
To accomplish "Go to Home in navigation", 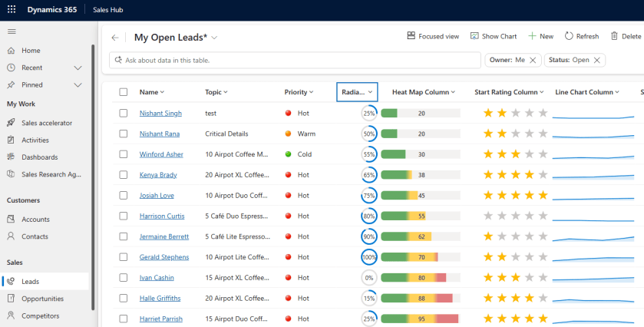I will (31, 51).
